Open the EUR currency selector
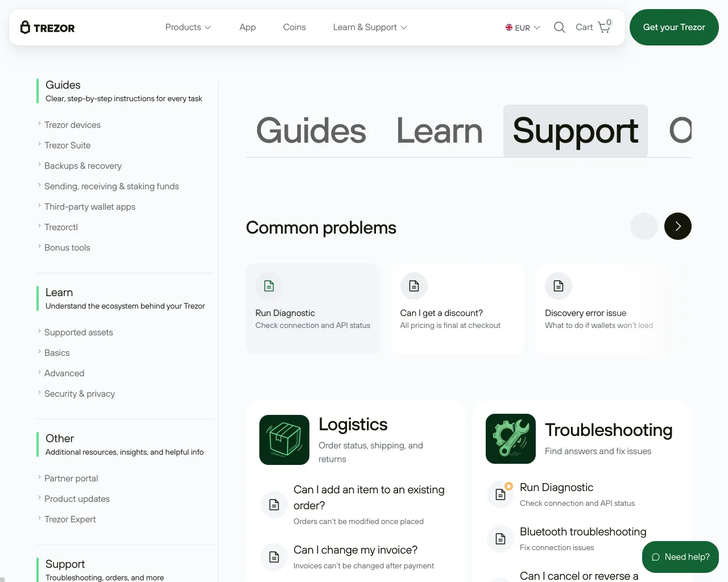 pos(523,27)
